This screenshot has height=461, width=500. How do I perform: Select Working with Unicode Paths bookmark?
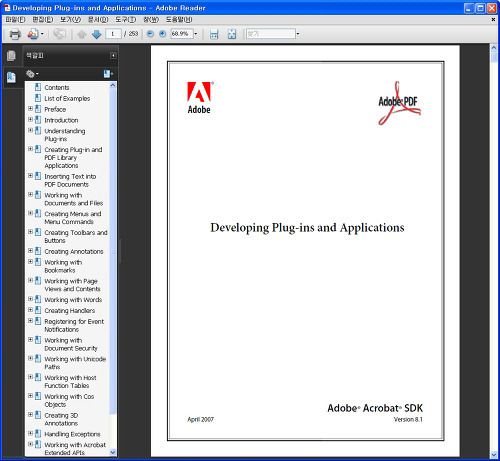(75, 363)
